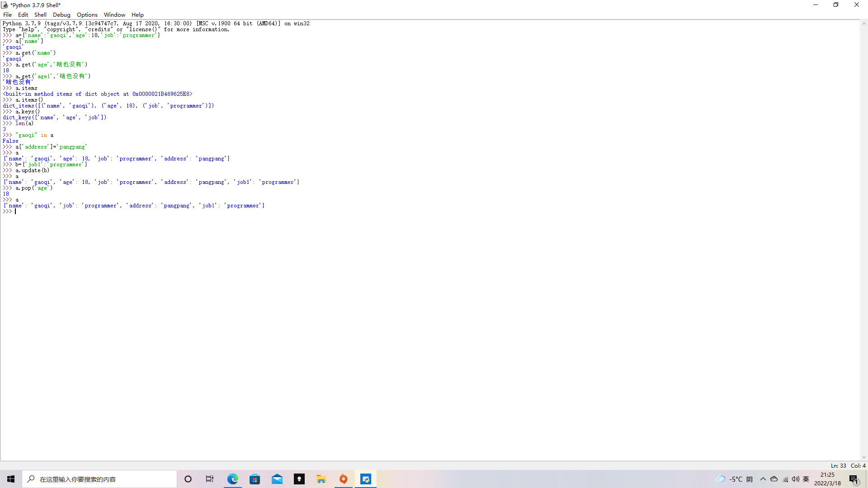Open the Options menu
This screenshot has height=488, width=868.
pos(87,14)
